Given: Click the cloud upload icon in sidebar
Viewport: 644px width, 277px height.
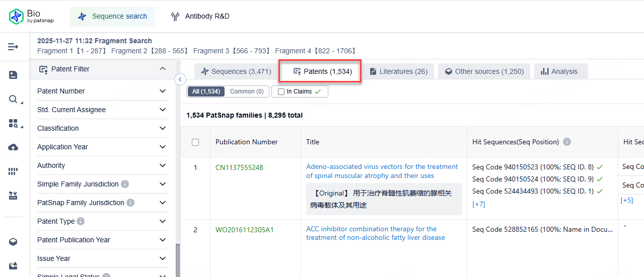Looking at the screenshot, I should tap(13, 147).
